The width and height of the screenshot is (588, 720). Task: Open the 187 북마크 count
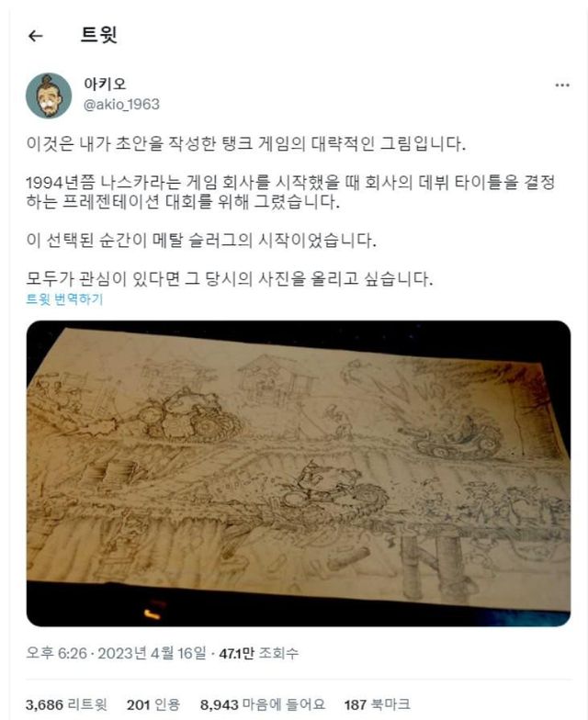click(x=377, y=704)
